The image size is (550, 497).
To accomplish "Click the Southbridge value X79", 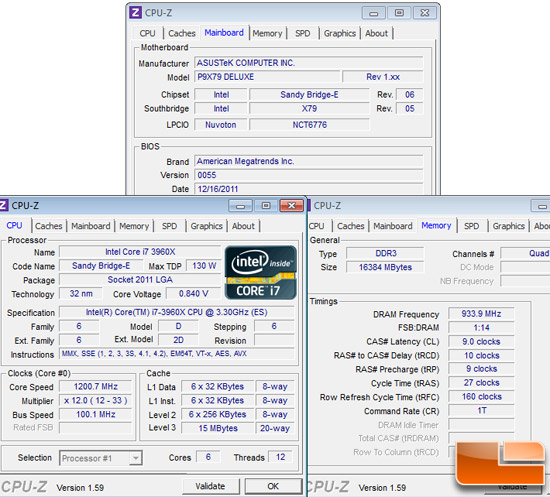I will click(x=309, y=108).
